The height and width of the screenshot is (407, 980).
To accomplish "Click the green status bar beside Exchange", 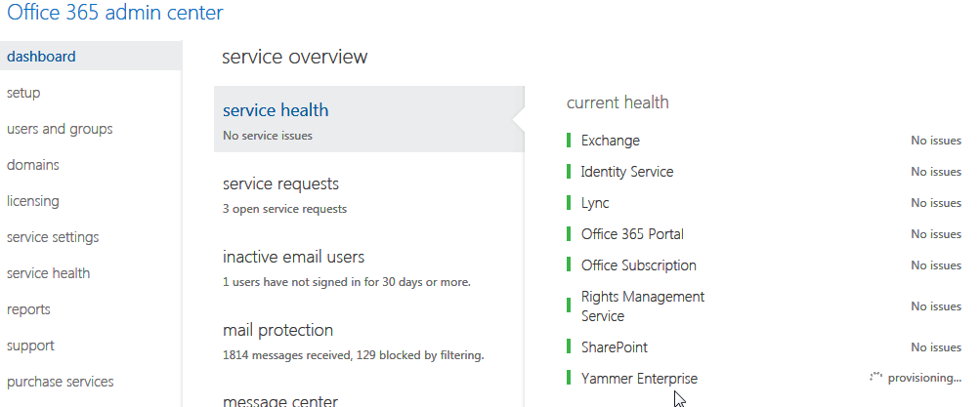I will click(569, 141).
